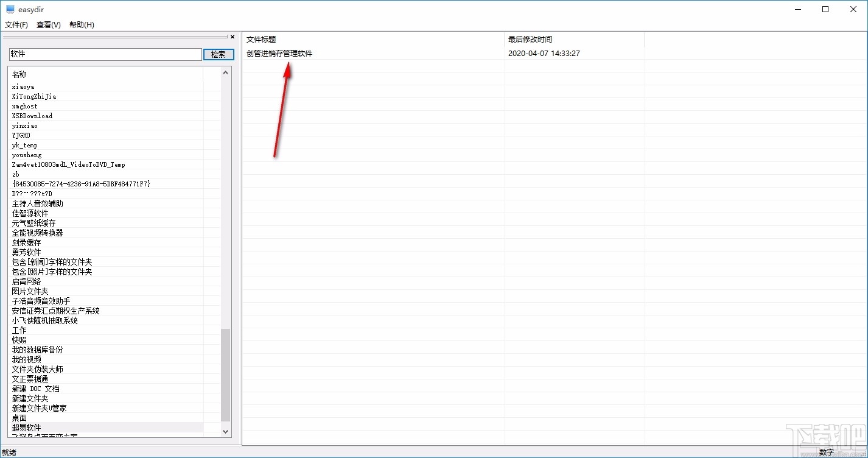Open the 文件(F) menu

(16, 25)
